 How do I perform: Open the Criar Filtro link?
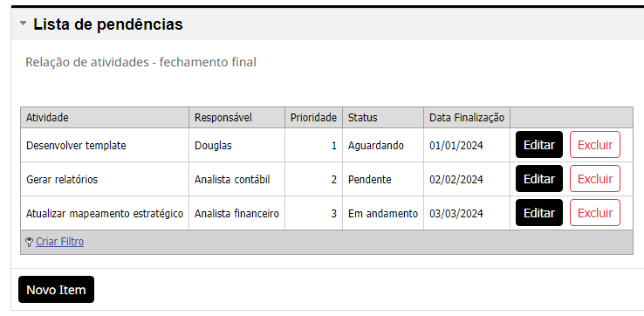coord(60,242)
